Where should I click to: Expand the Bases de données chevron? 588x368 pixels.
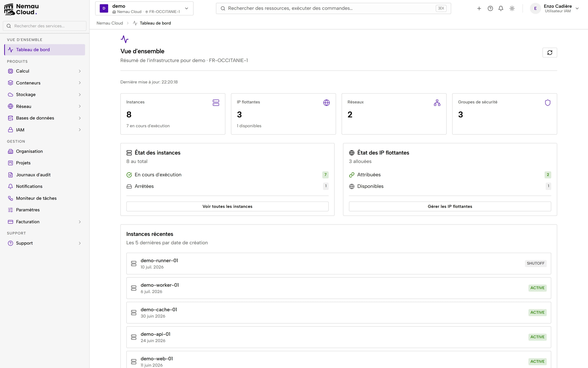point(80,118)
